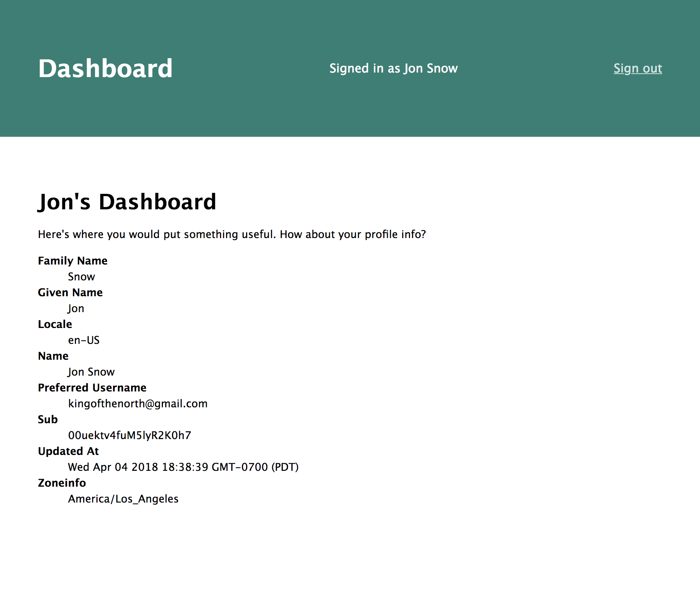The height and width of the screenshot is (594, 700).
Task: Click the Zoneinfo label
Action: pos(62,483)
